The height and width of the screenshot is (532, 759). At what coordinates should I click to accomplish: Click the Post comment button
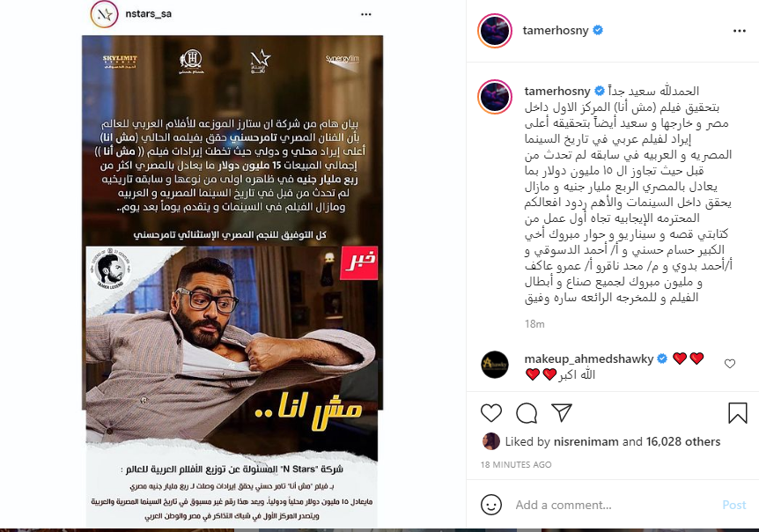pos(733,505)
